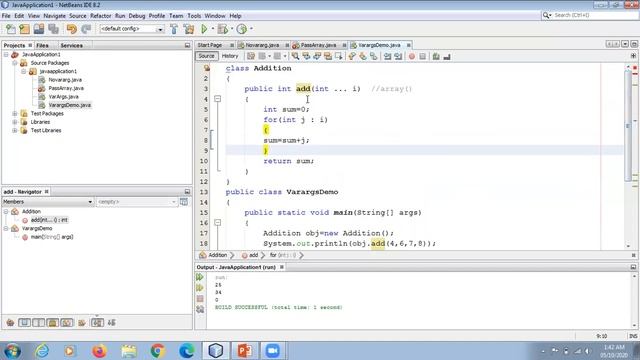Open Zoom from the Windows taskbar
This screenshot has height=360, width=640.
[272, 351]
